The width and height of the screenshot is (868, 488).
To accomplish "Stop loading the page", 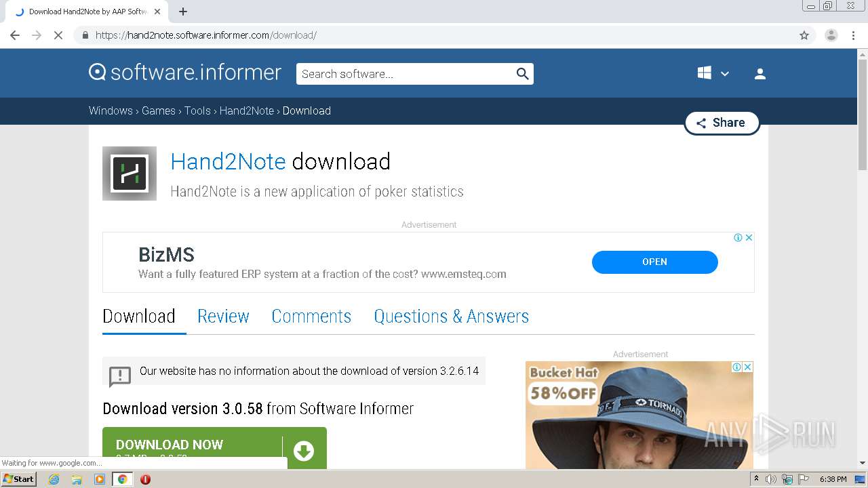I will 58,35.
